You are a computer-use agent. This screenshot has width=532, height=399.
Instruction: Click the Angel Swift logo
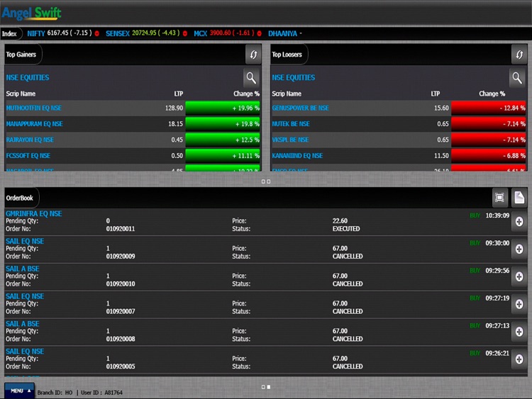coord(31,13)
